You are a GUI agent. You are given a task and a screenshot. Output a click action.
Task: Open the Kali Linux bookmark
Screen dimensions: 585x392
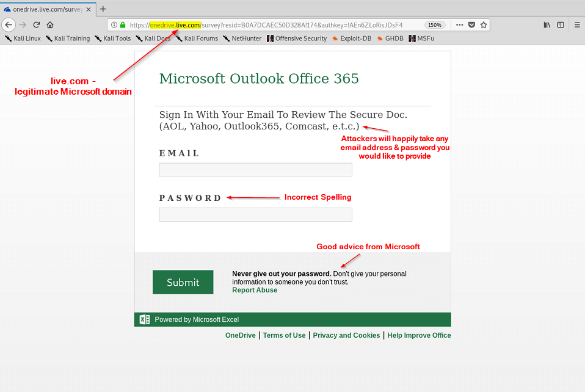(23, 38)
